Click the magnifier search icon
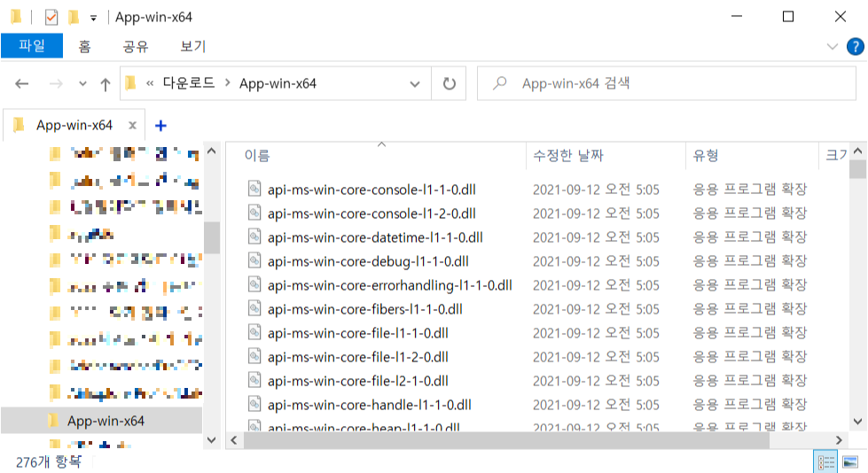The height and width of the screenshot is (473, 868). [x=500, y=83]
